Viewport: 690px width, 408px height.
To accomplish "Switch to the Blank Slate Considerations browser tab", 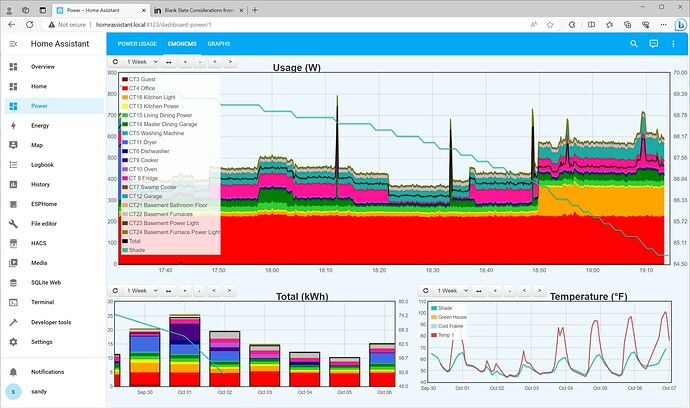I will coord(199,10).
